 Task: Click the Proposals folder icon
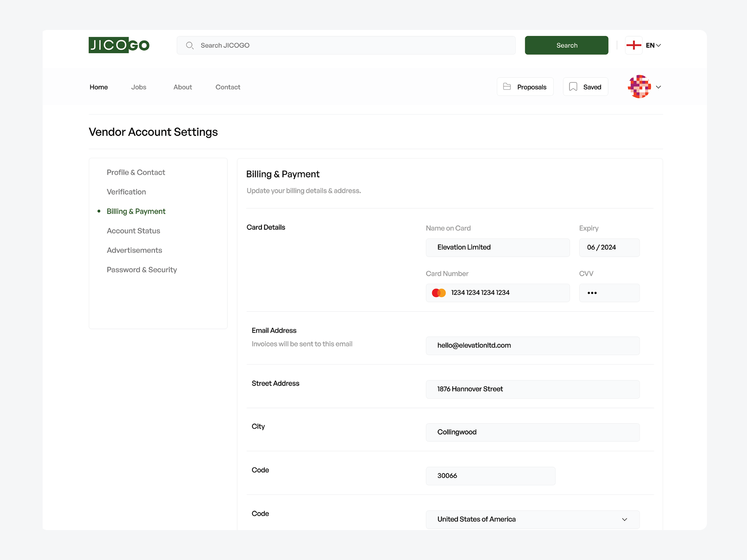(x=507, y=86)
